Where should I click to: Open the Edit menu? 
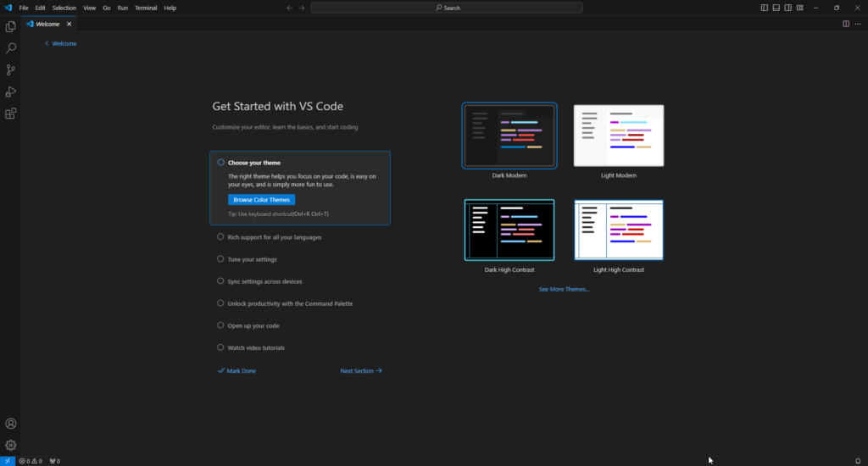(41, 8)
